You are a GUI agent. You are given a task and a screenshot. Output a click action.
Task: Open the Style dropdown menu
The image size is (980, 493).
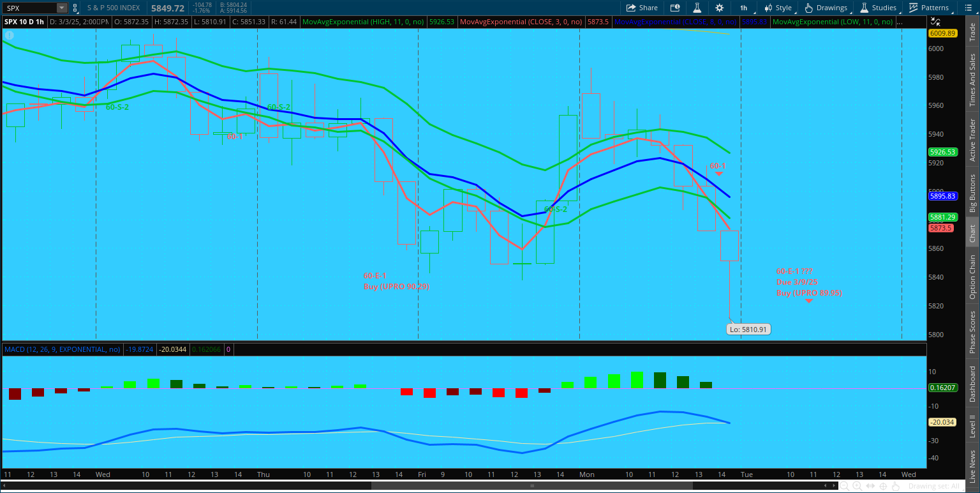(x=777, y=8)
